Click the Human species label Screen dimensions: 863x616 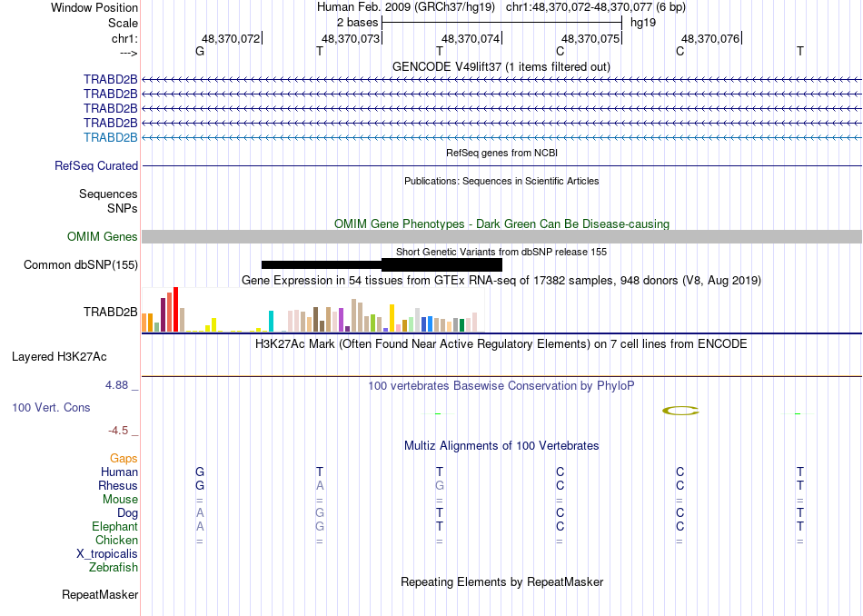click(x=119, y=472)
